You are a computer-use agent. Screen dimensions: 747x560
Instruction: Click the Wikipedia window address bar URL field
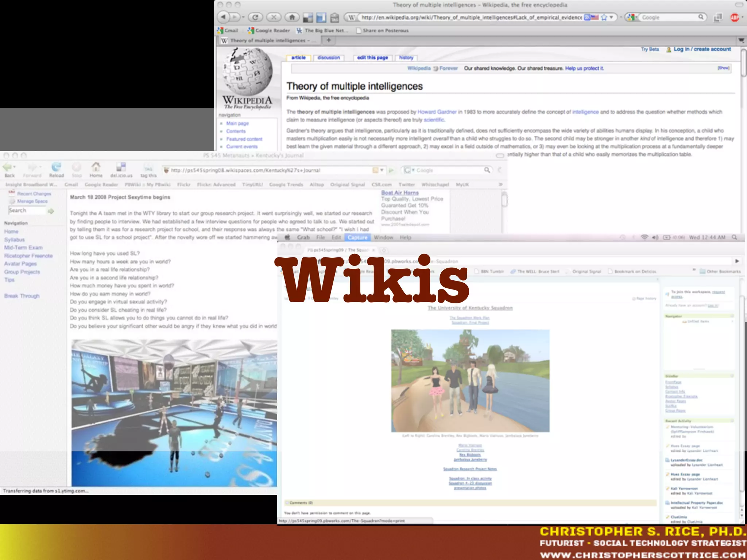(471, 17)
